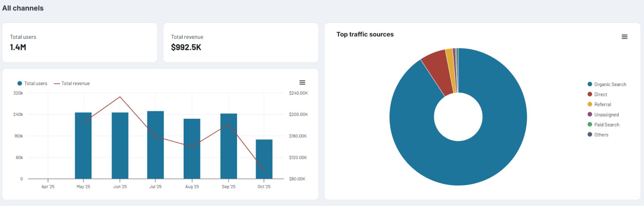Click the All channels heading
Viewport: 644px width, 206px height.
pyautogui.click(x=23, y=8)
